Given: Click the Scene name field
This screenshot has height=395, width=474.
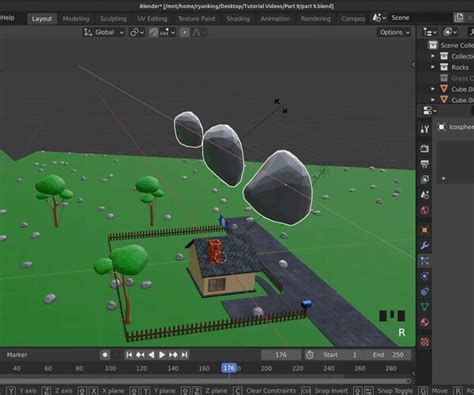Looking at the screenshot, I should pyautogui.click(x=420, y=18).
